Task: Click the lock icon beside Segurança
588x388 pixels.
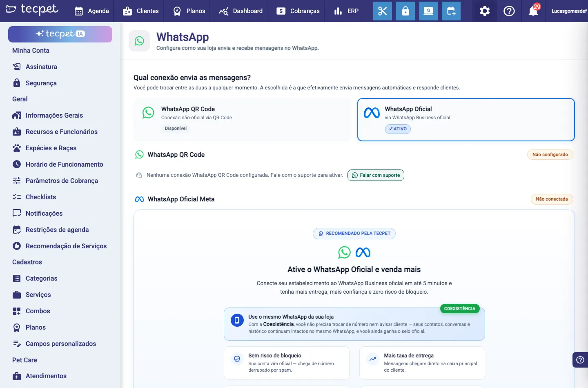Action: [17, 83]
